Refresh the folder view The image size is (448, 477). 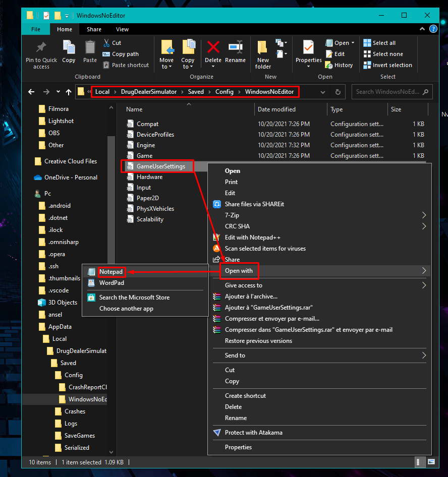click(x=338, y=92)
